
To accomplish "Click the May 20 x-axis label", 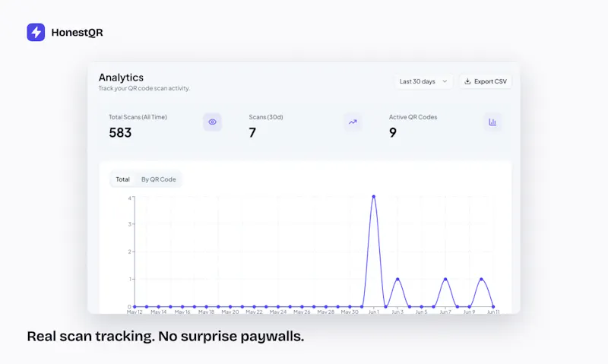I will (230, 312).
